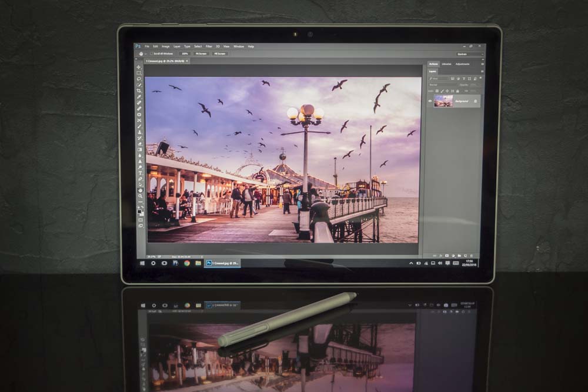Select the Path Selection tool

(x=140, y=185)
